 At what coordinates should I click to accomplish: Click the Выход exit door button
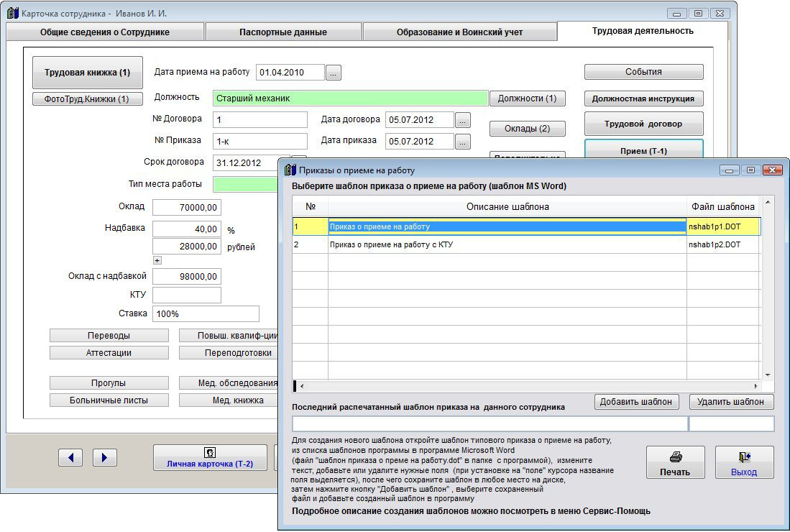click(744, 463)
